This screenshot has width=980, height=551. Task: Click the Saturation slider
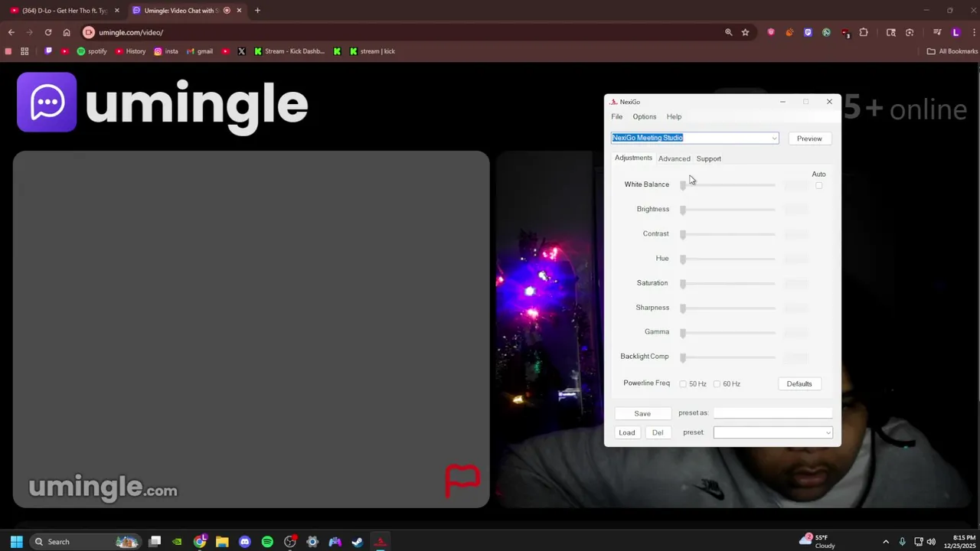727,283
